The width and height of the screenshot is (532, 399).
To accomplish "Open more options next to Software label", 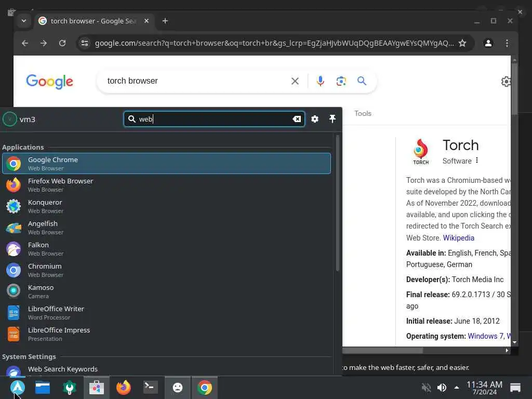I will click(477, 160).
